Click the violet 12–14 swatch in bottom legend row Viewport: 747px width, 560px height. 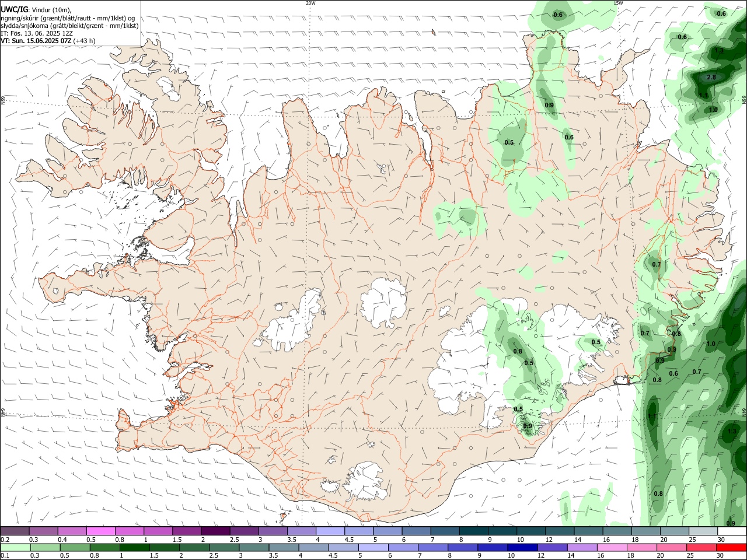pos(553,547)
